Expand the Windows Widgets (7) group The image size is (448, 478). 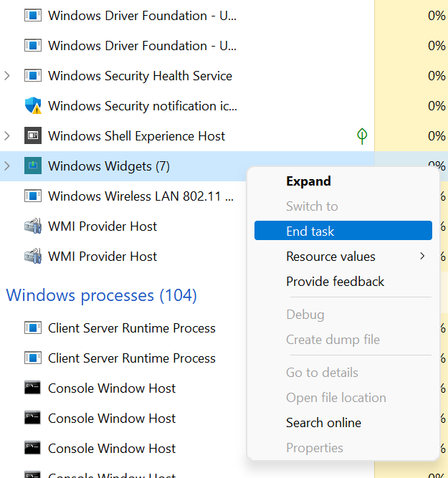(x=7, y=166)
